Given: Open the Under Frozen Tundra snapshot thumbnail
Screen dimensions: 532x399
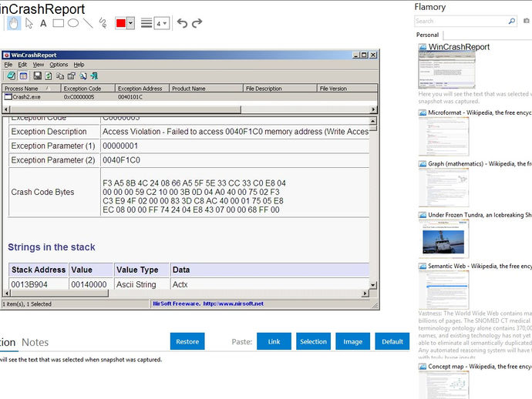Looking at the screenshot, I should point(444,239).
